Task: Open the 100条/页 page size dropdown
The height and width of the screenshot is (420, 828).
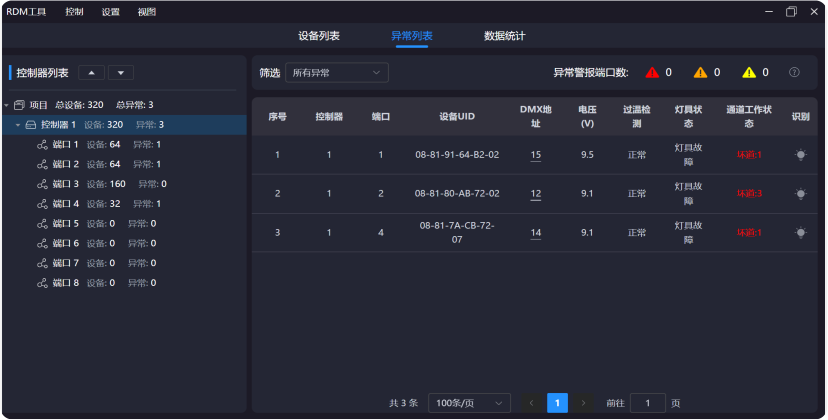Action: point(468,403)
